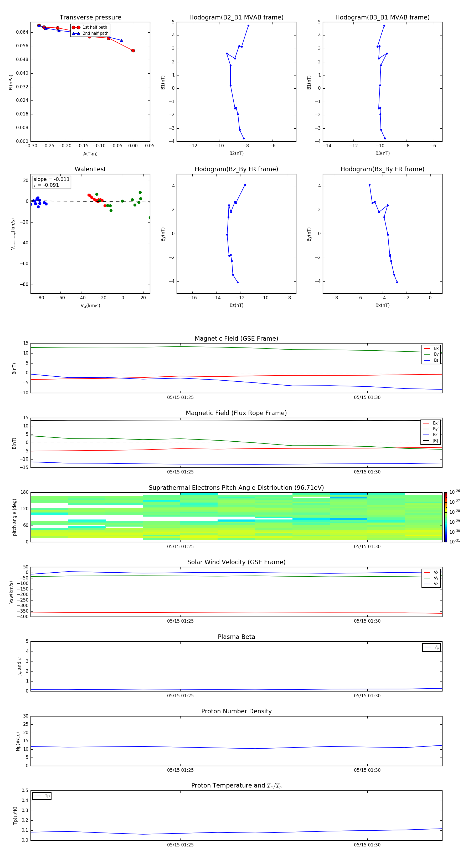The height and width of the screenshot is (868, 473).
Task: Click the 'Bx(nT)' axis label
Action: pos(382,305)
